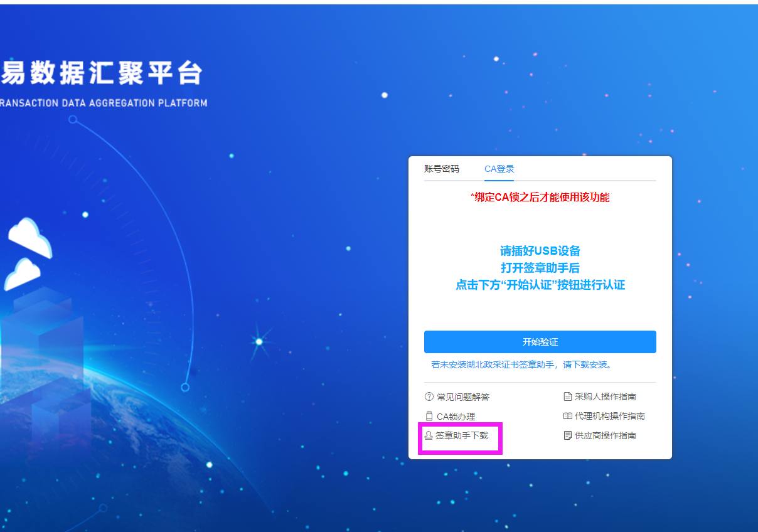The height and width of the screenshot is (532, 758).
Task: Open the 采购人操作指南 guide
Action: tap(606, 396)
